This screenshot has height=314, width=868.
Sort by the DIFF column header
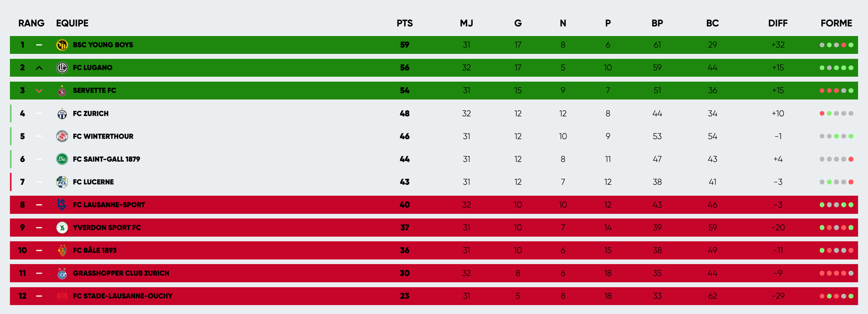pos(778,23)
